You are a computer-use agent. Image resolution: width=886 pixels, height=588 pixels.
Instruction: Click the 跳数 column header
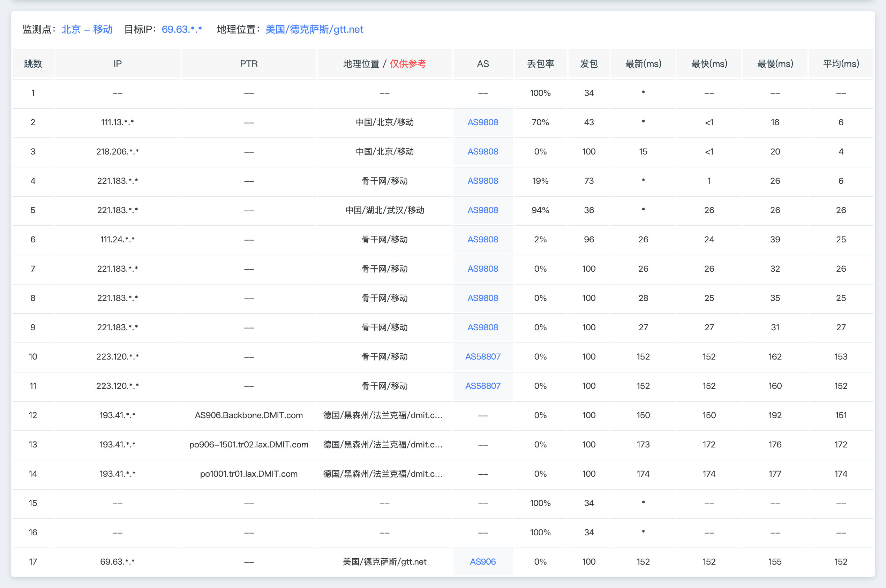[x=33, y=64]
